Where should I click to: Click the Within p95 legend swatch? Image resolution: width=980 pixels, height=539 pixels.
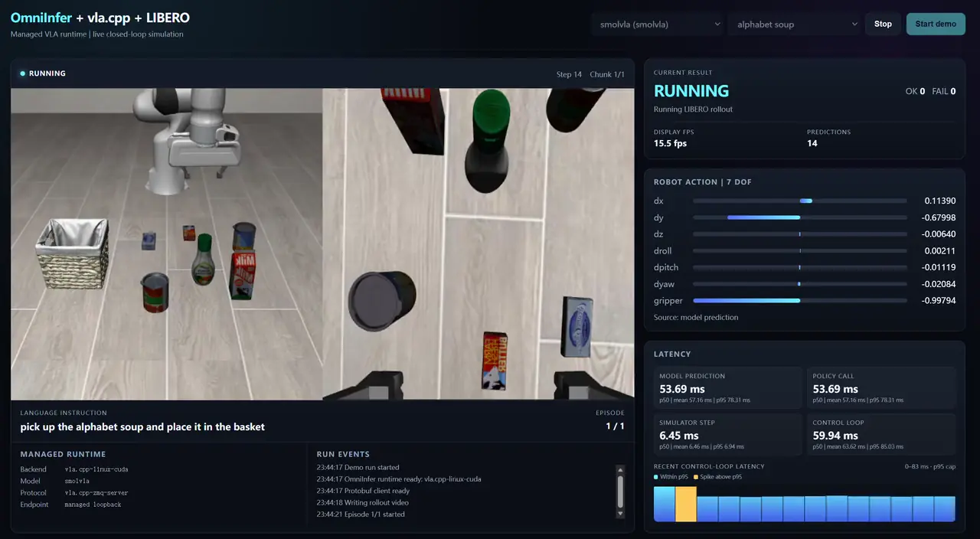[x=656, y=477]
